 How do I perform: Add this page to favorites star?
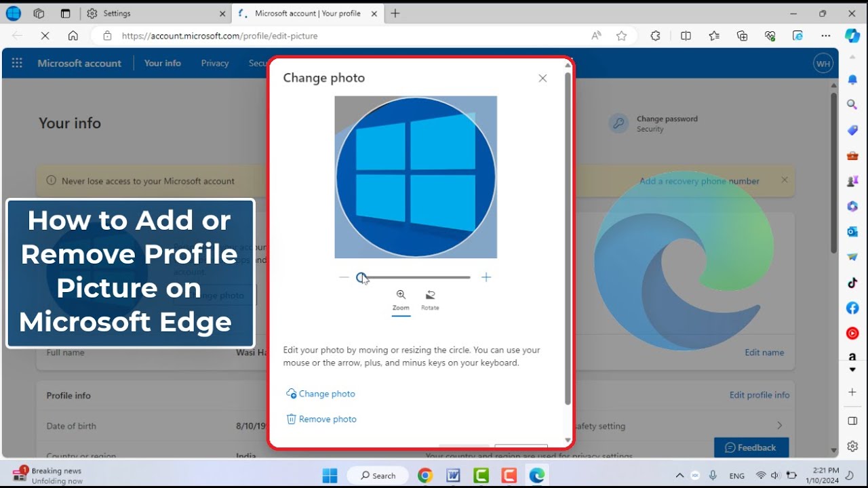[x=621, y=36]
